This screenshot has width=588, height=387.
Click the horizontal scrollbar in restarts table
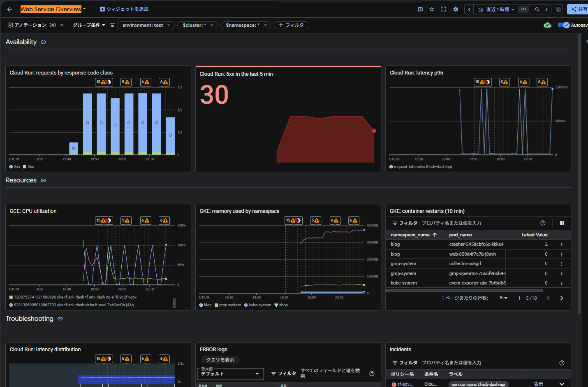tap(464, 291)
